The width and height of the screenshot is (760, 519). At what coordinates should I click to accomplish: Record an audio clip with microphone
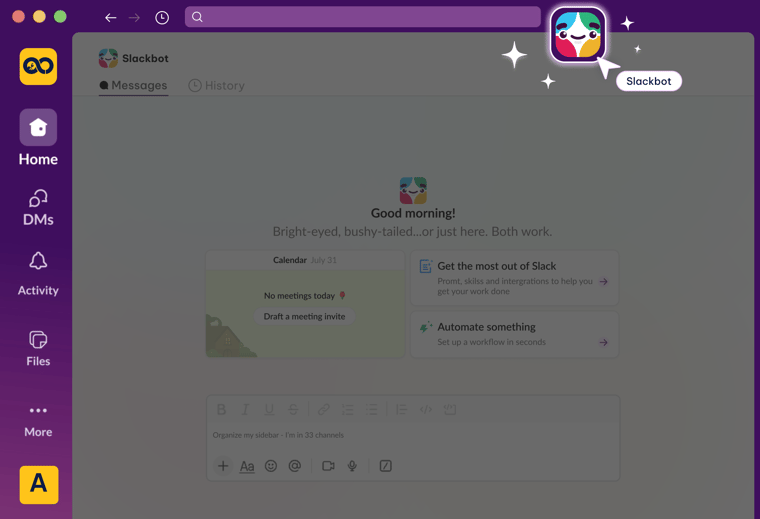point(352,466)
